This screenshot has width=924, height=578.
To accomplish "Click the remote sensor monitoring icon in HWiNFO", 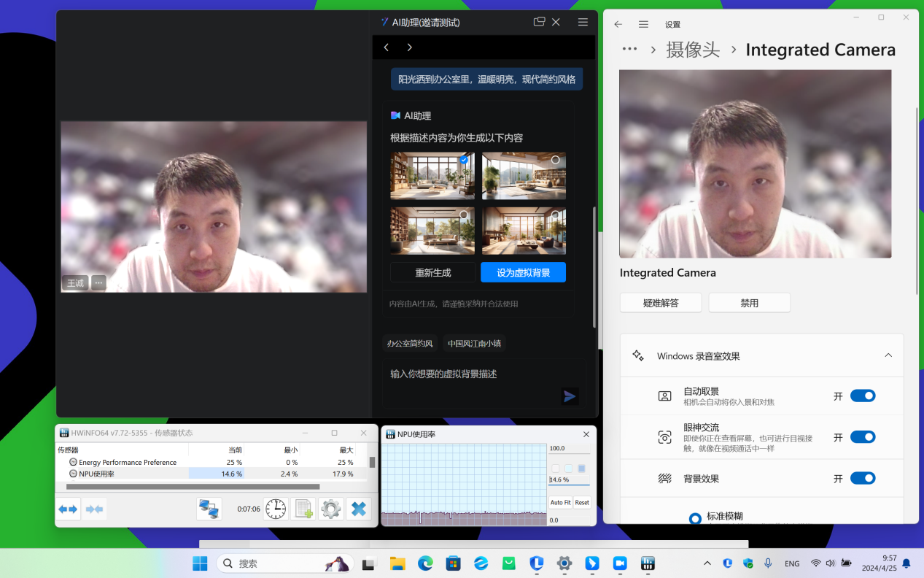I will (209, 509).
